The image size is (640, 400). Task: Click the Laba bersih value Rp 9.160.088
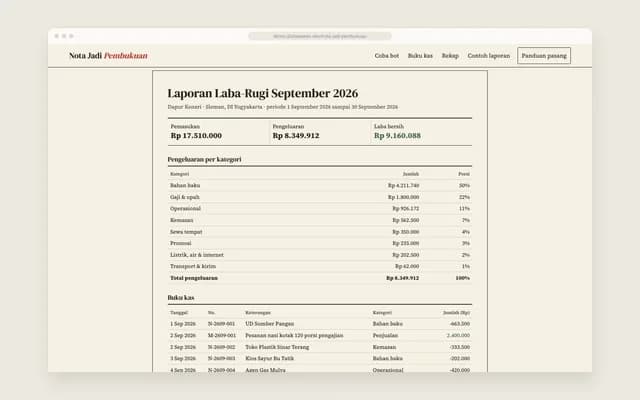(x=397, y=136)
